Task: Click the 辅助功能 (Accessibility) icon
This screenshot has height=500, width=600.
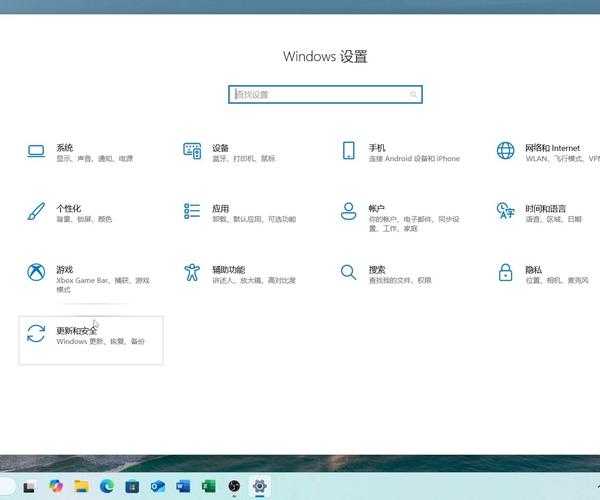Action: [192, 272]
